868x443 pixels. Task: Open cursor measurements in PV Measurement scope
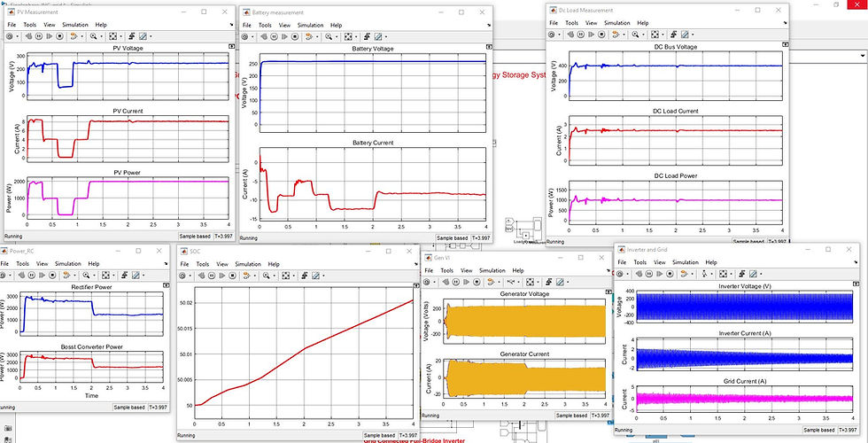143,36
